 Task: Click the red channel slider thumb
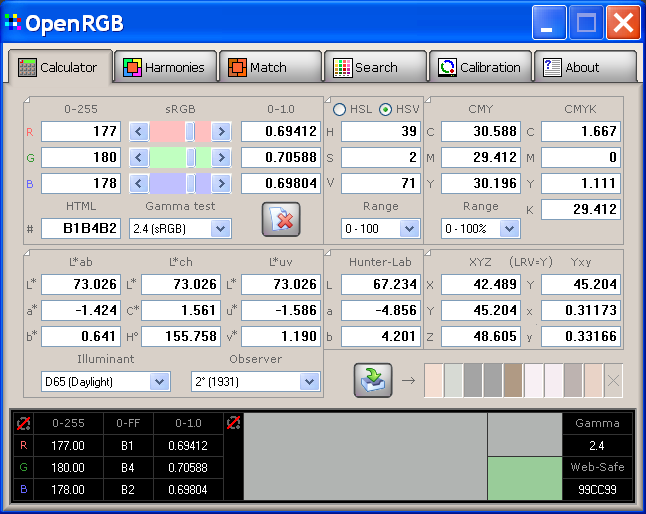coord(190,131)
